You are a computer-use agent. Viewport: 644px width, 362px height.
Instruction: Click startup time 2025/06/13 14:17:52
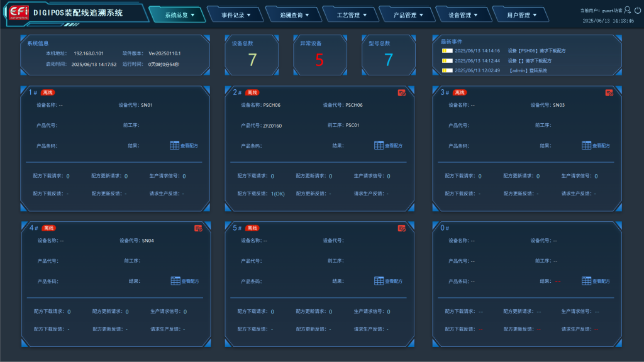coord(94,65)
